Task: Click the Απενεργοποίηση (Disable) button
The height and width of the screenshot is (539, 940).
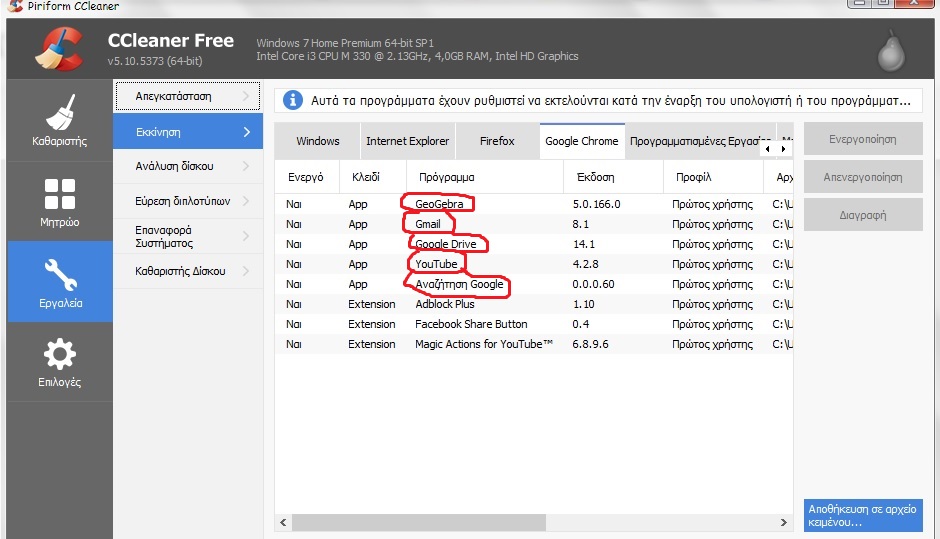Action: (x=863, y=177)
